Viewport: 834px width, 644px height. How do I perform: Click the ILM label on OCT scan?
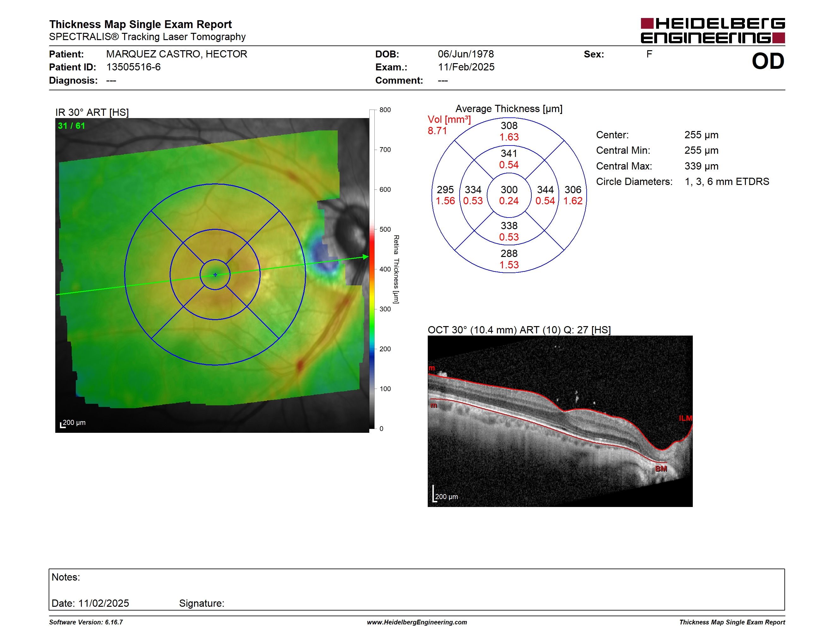click(x=685, y=418)
